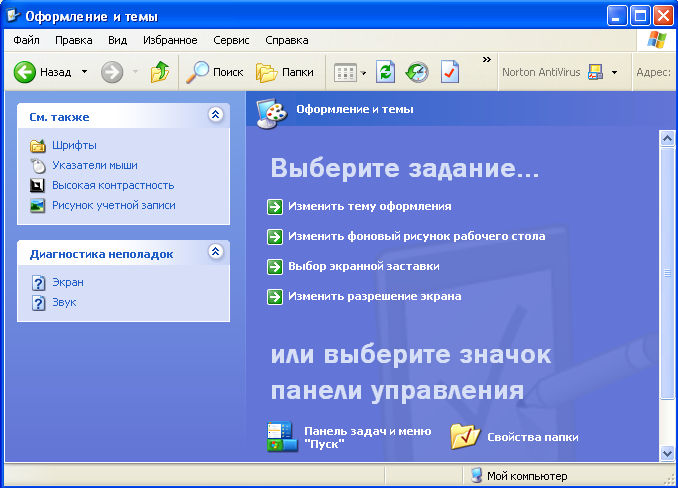Viewport: 678px width, 488px height.
Task: Click the Высокая контрастность icon
Action: click(38, 185)
